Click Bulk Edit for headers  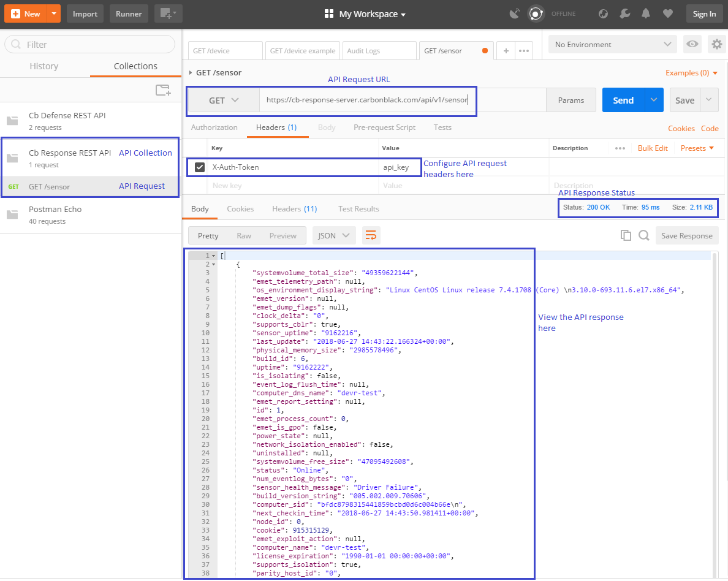coord(653,148)
